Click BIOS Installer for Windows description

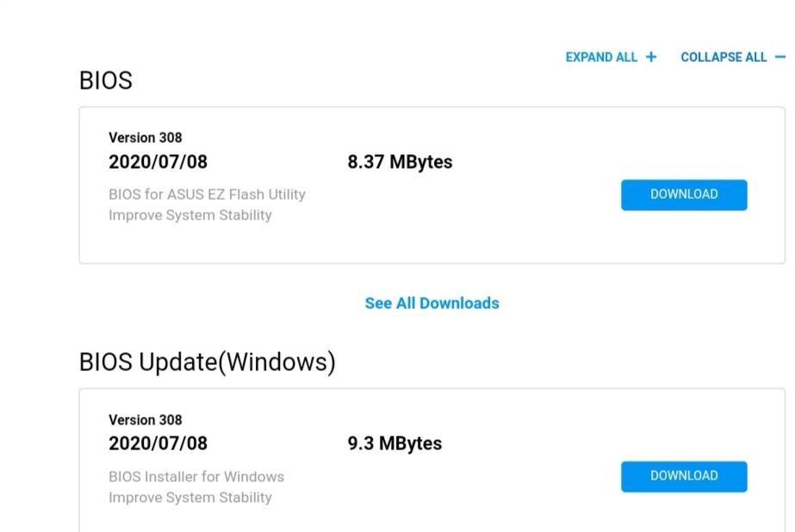point(196,477)
